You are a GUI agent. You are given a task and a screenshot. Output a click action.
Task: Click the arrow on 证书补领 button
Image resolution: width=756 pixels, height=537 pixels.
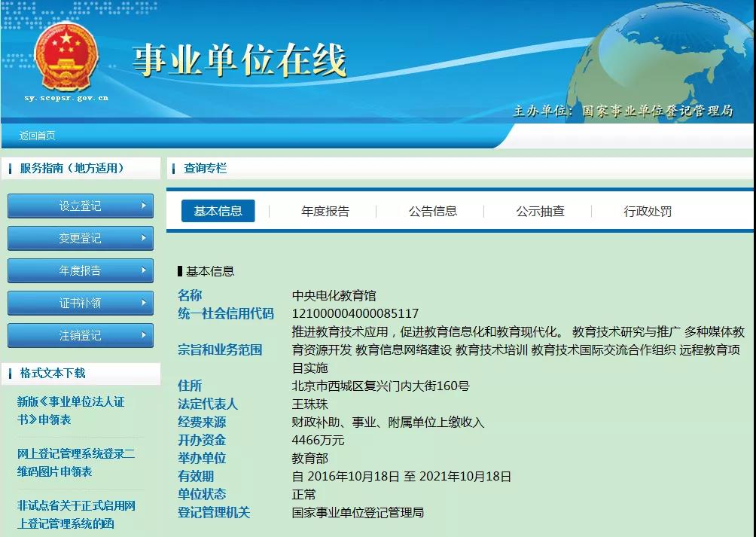coord(143,302)
